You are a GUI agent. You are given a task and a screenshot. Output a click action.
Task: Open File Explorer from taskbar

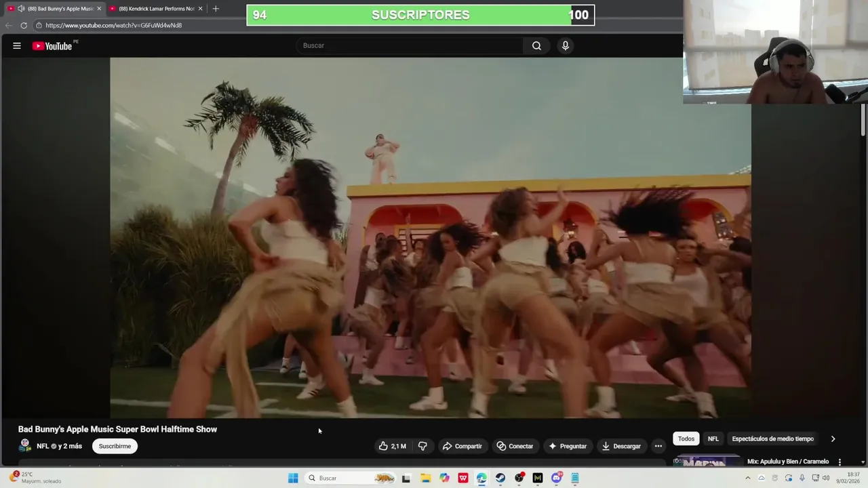(425, 478)
